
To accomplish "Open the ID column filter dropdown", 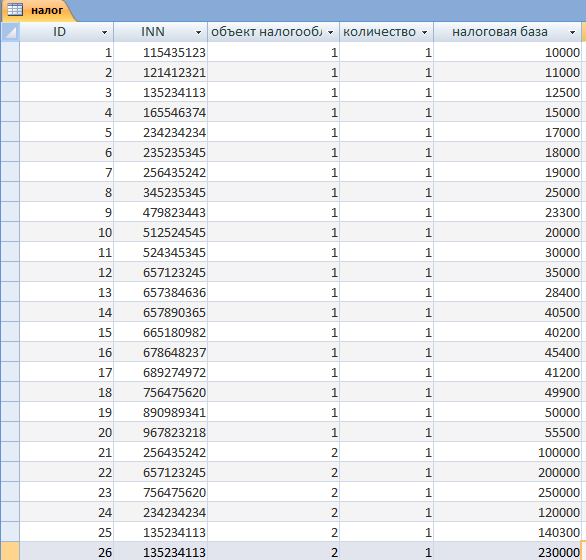I will (105, 33).
